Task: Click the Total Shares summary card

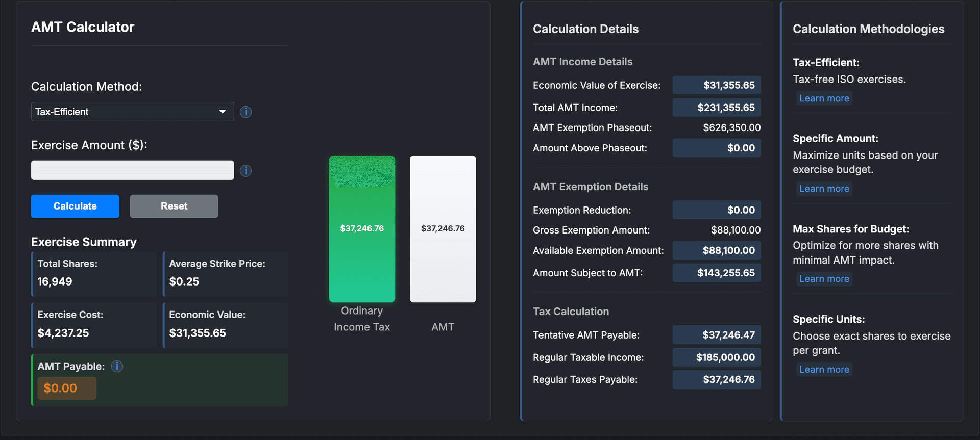Action: [x=94, y=274]
